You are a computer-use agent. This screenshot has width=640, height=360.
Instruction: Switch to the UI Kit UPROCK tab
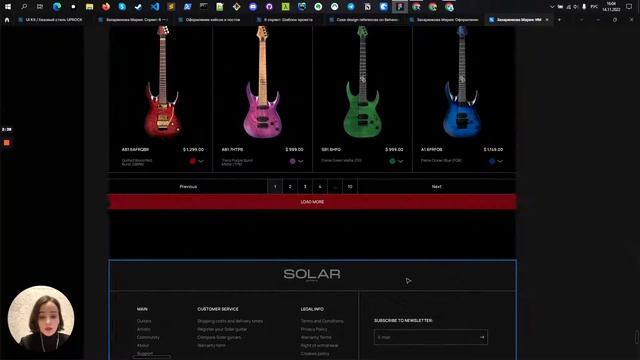50,20
